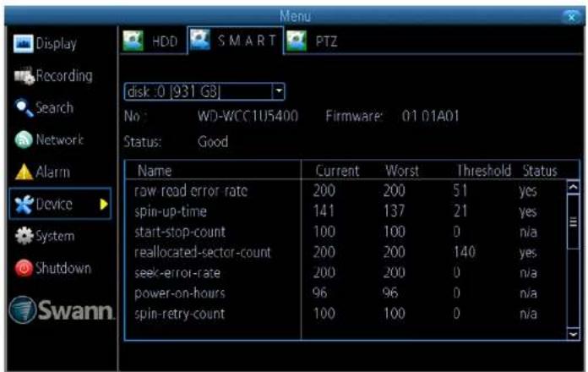Open the Display menu icon
The height and width of the screenshot is (372, 588).
pos(24,44)
